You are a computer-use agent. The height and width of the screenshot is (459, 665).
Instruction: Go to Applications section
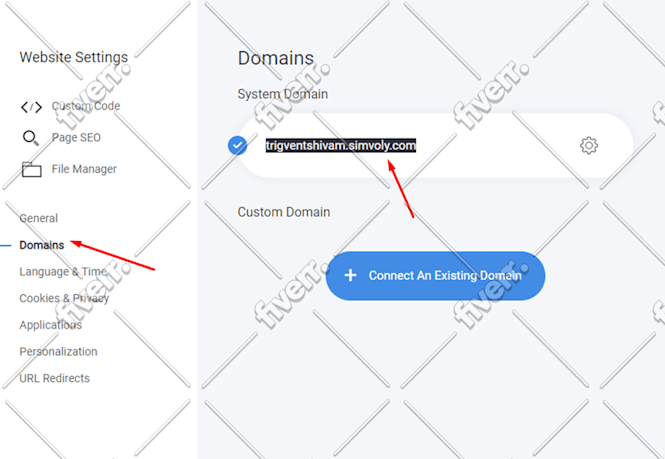pyautogui.click(x=50, y=325)
